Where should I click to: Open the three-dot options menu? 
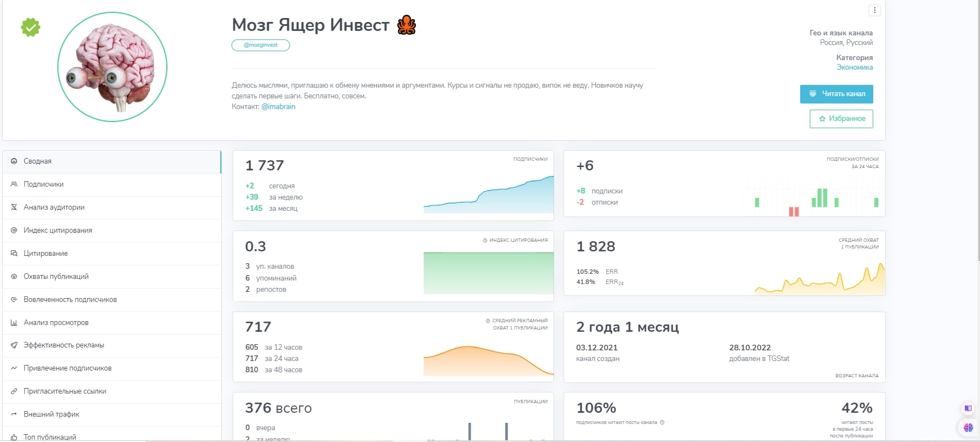click(x=874, y=10)
